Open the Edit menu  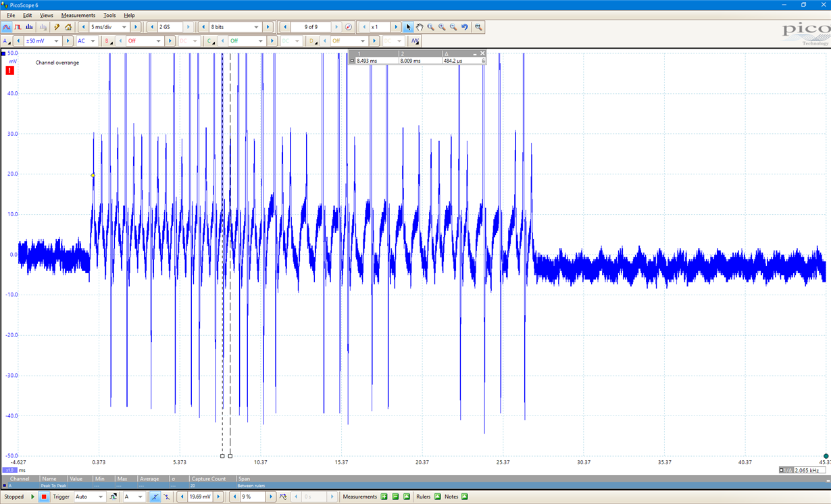pyautogui.click(x=27, y=15)
